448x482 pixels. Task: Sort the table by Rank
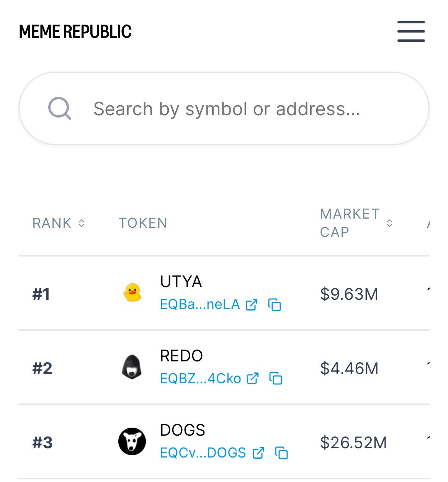click(59, 223)
